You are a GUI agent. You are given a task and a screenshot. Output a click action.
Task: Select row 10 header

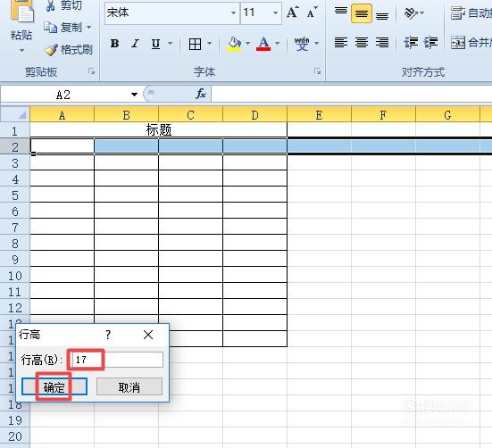[15, 276]
